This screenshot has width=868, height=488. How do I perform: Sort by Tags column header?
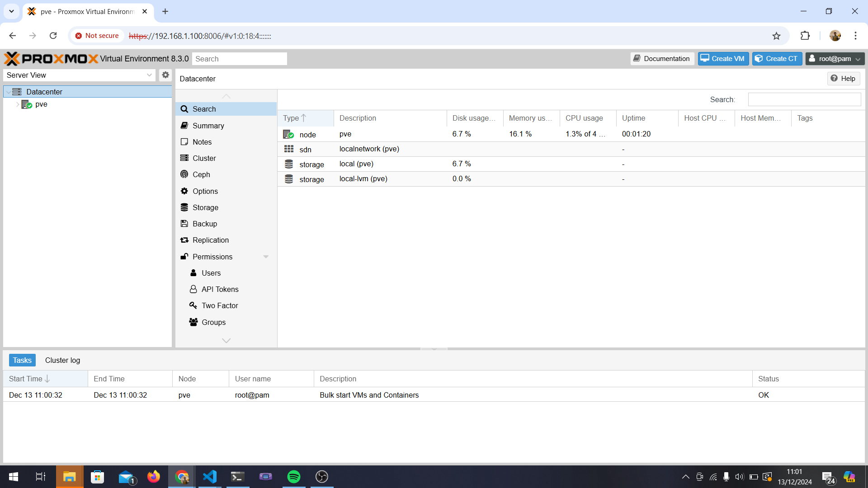click(x=827, y=118)
